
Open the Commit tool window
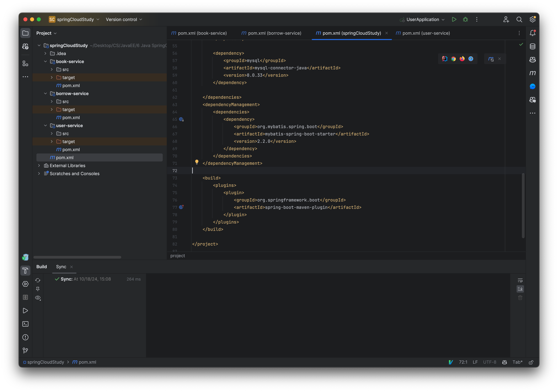point(25,350)
